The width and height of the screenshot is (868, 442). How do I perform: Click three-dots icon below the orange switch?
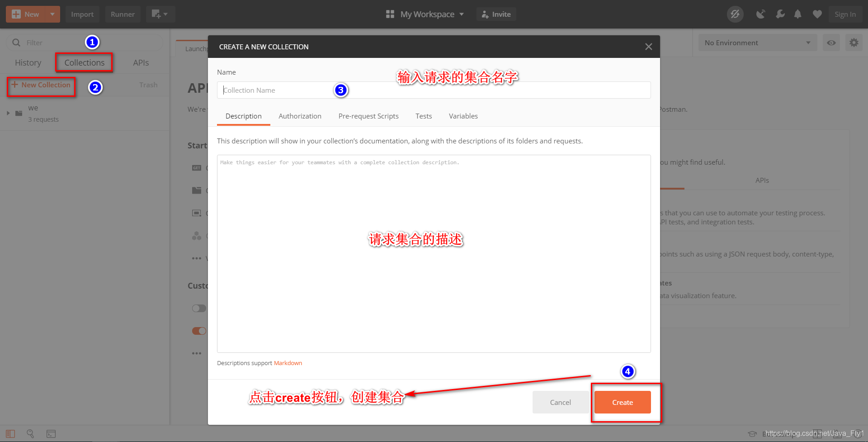(x=197, y=353)
